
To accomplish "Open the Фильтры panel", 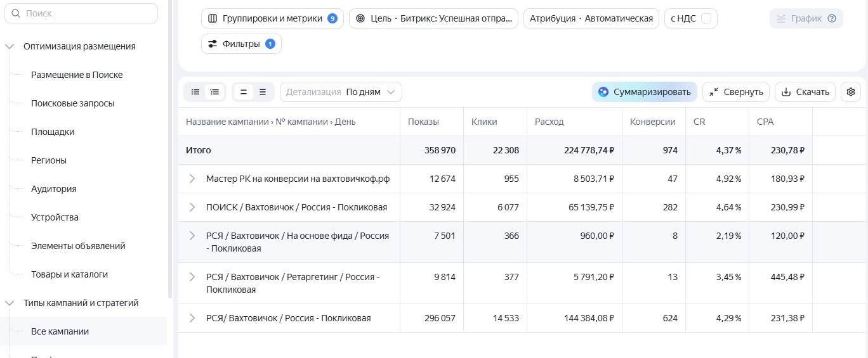I will pos(241,44).
